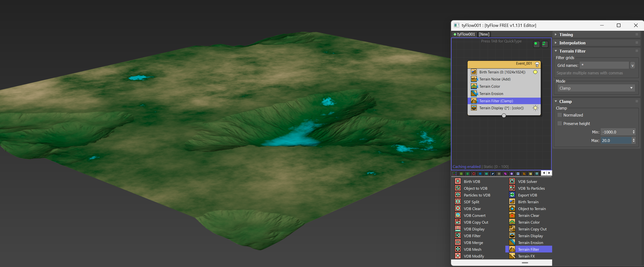
Task: Click the Object to Terrain icon
Action: [x=512, y=209]
